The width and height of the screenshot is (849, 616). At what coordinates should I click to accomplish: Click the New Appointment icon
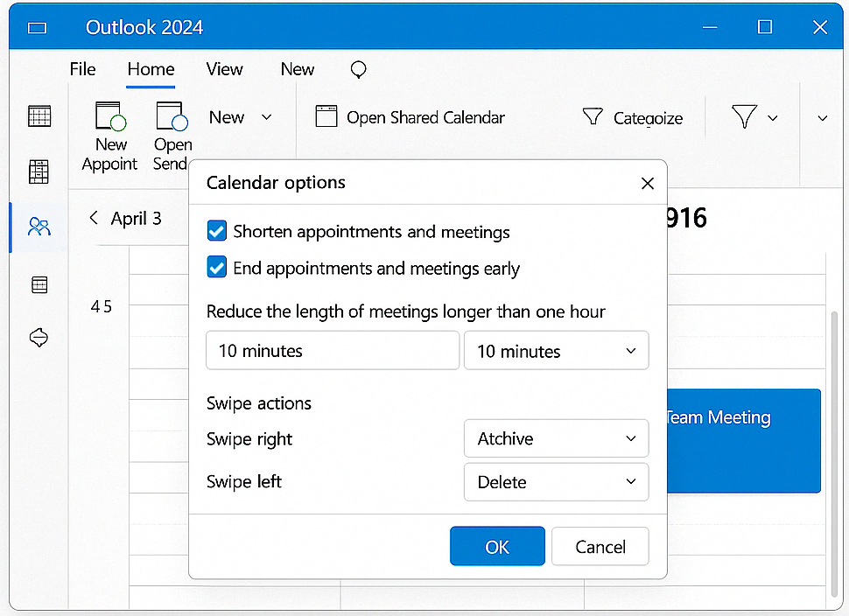[x=110, y=116]
